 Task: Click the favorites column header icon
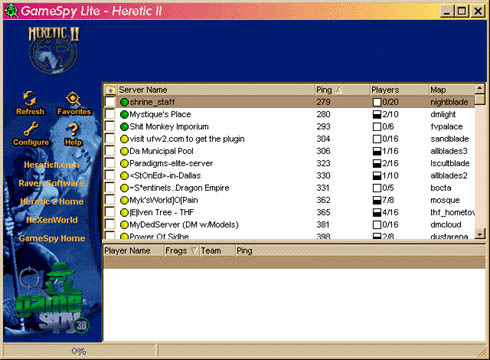coord(110,90)
